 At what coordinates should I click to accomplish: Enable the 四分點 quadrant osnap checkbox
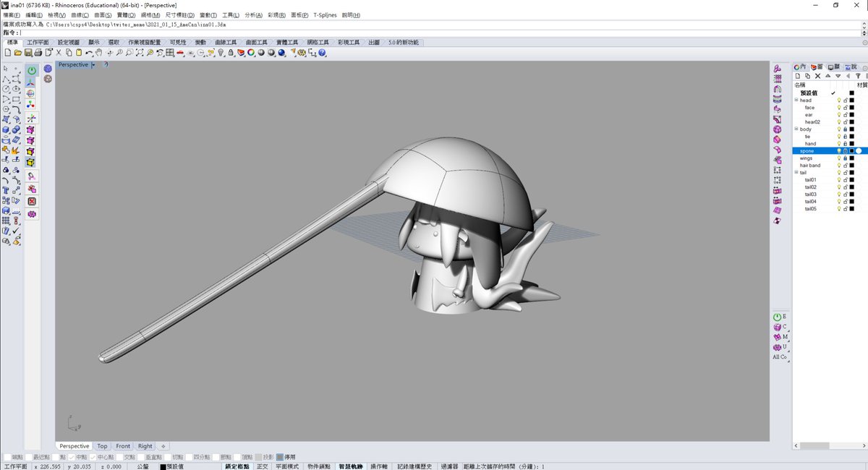click(x=189, y=457)
